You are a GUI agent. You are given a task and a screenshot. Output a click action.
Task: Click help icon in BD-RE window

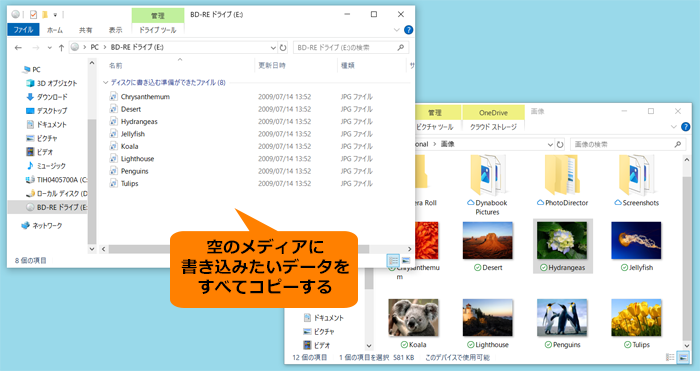point(408,30)
